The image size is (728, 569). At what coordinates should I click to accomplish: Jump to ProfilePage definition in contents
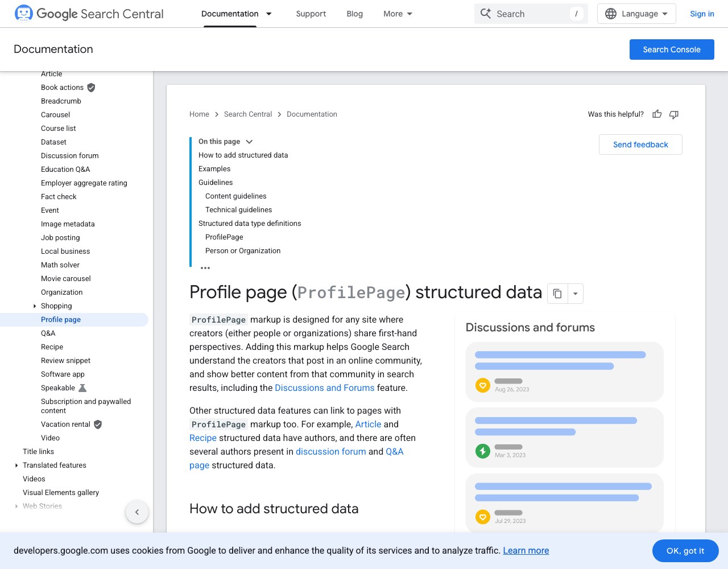[x=224, y=237]
